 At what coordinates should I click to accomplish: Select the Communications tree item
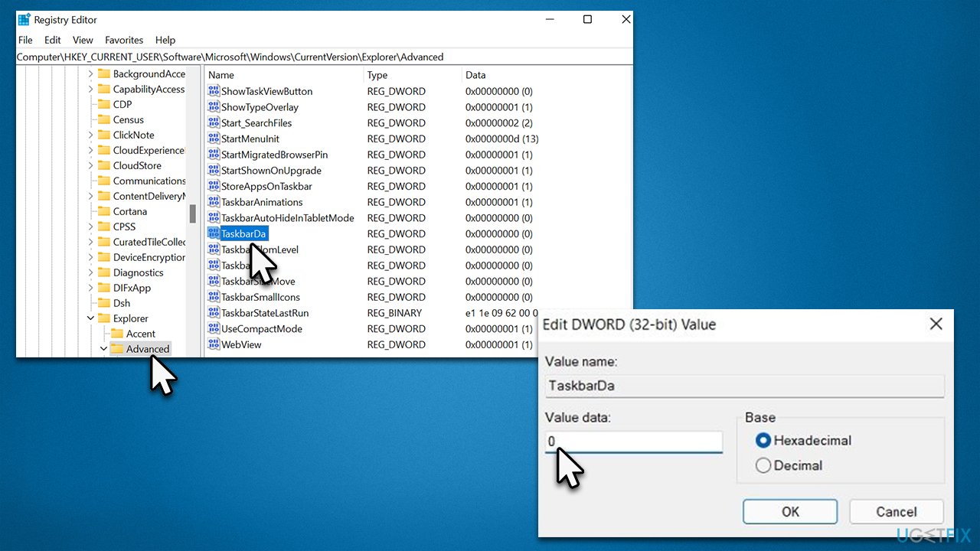pyautogui.click(x=149, y=181)
